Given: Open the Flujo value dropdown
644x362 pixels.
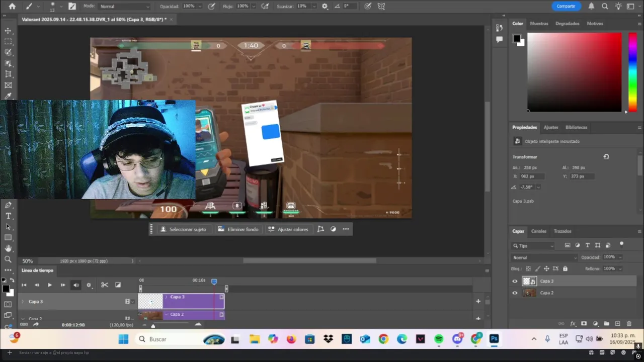Looking at the screenshot, I should [253, 6].
